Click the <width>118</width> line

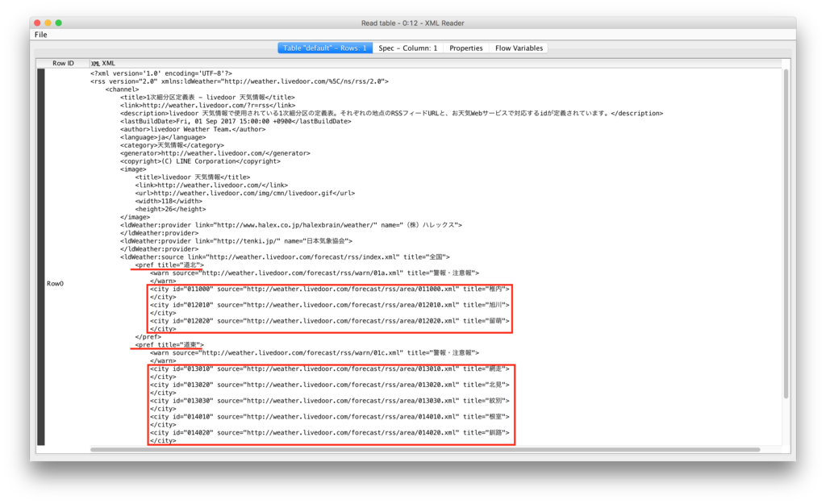point(169,201)
